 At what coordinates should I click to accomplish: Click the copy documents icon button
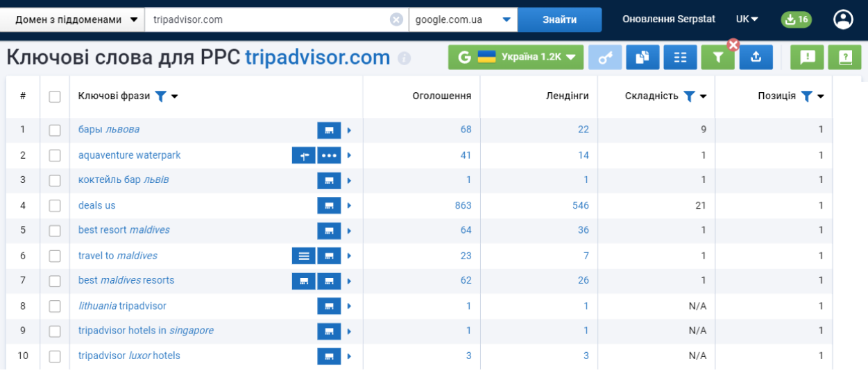pos(643,58)
